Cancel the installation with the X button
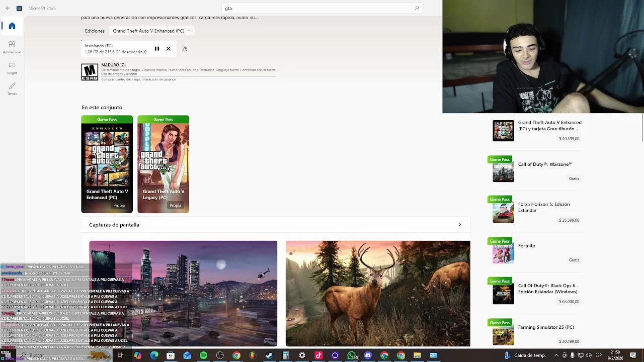This screenshot has width=644, height=362. (x=169, y=49)
